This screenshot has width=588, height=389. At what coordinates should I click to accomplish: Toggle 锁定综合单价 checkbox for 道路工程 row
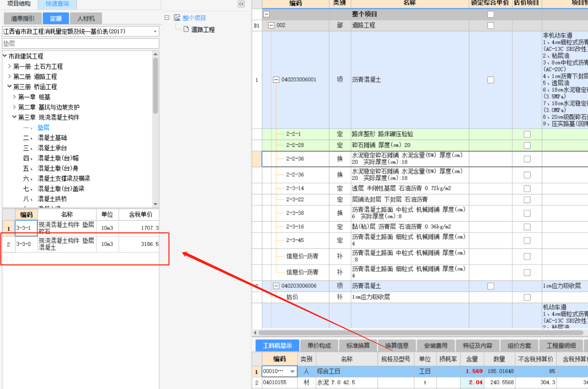[491, 25]
